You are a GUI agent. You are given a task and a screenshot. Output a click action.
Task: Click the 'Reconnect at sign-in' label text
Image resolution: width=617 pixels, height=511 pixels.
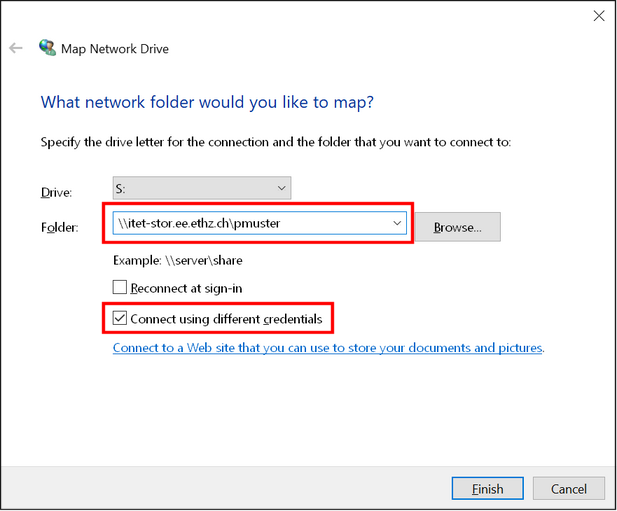click(x=186, y=288)
